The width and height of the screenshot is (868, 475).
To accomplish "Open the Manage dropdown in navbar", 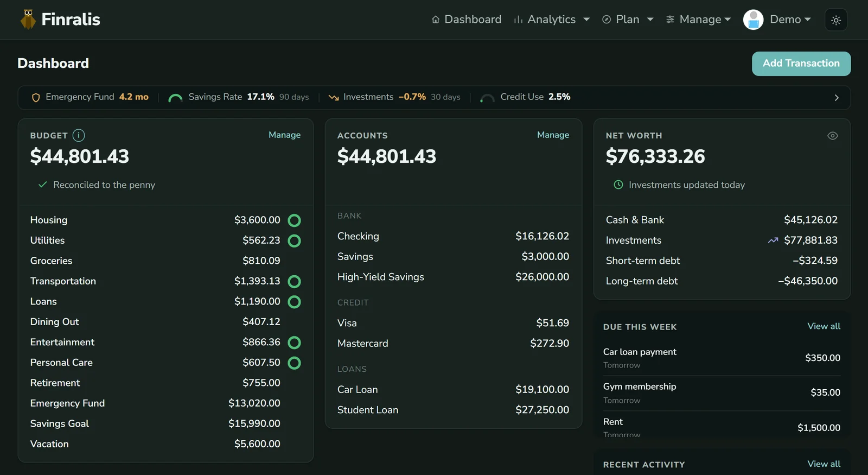I will 699,20.
